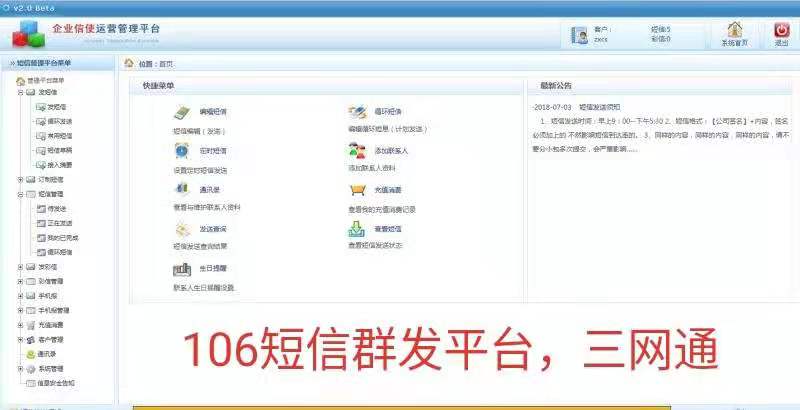Click the icon beside 我的已完成 in tree
This screenshot has height=410, width=800.
(x=41, y=238)
